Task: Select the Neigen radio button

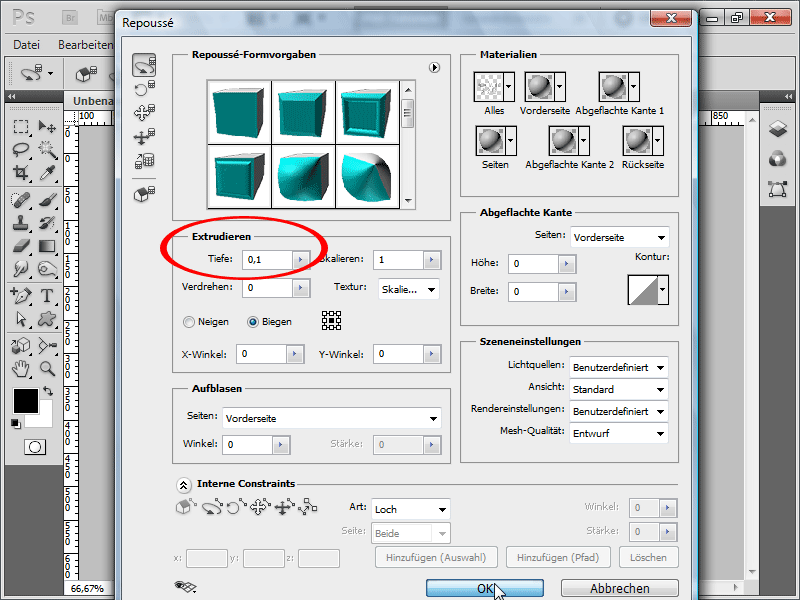Action: click(189, 322)
